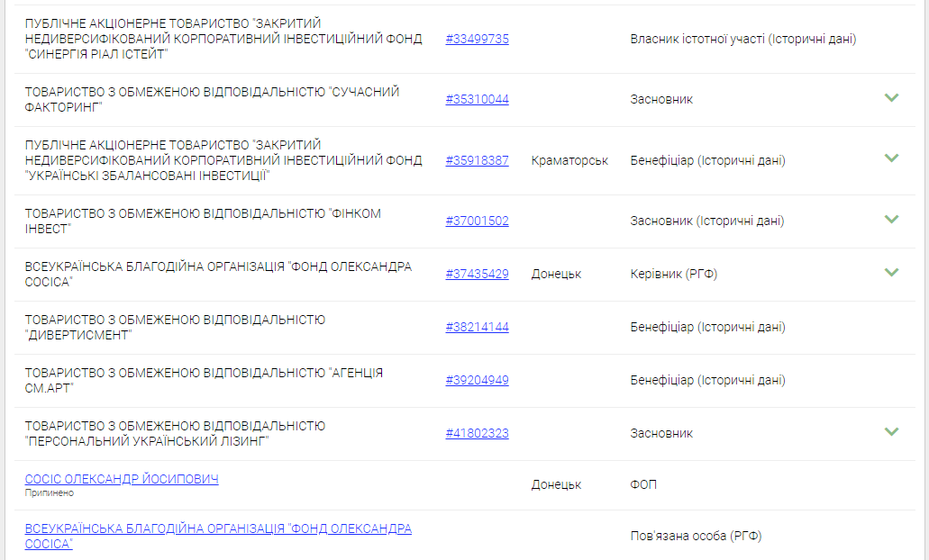Expand УКРАЇНСЬКІ ЗБАЛАНСОВАНІ ІНВЕСТИЦІЇ row chevron
The width and height of the screenshot is (929, 560).
click(x=891, y=158)
